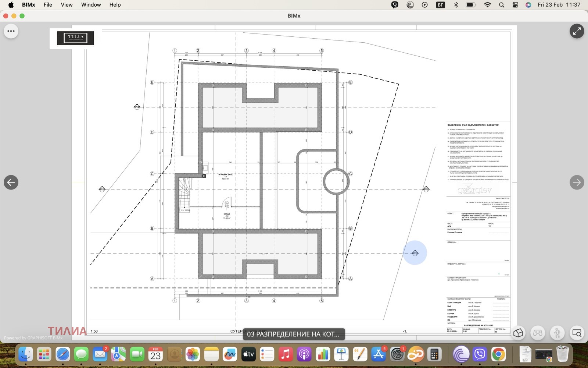Switch to the 3D model cube icon

(x=518, y=333)
